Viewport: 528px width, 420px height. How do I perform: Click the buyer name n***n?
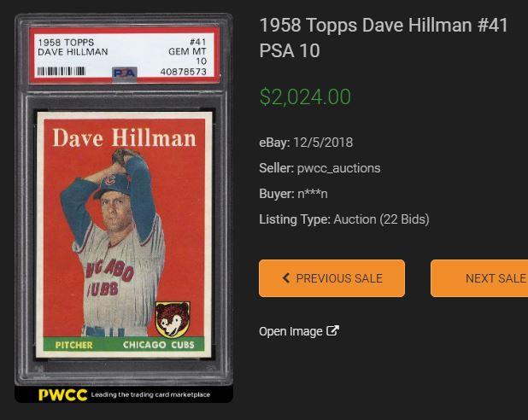[x=313, y=194]
